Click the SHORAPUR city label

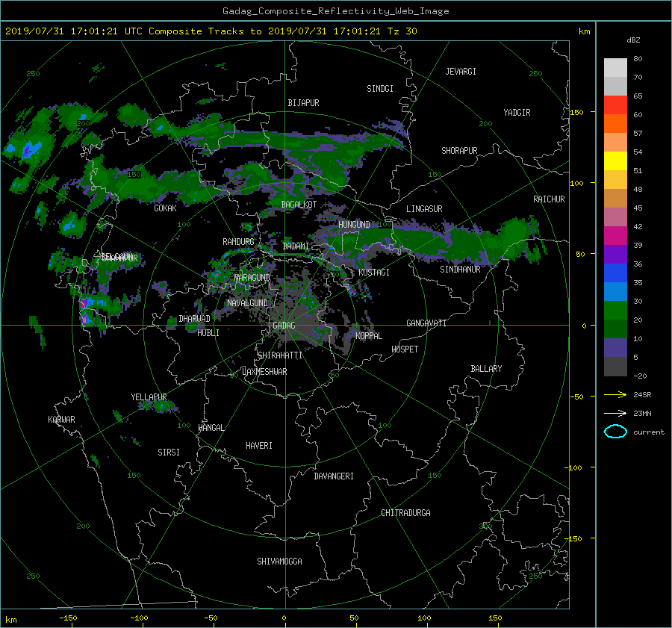[x=459, y=150]
